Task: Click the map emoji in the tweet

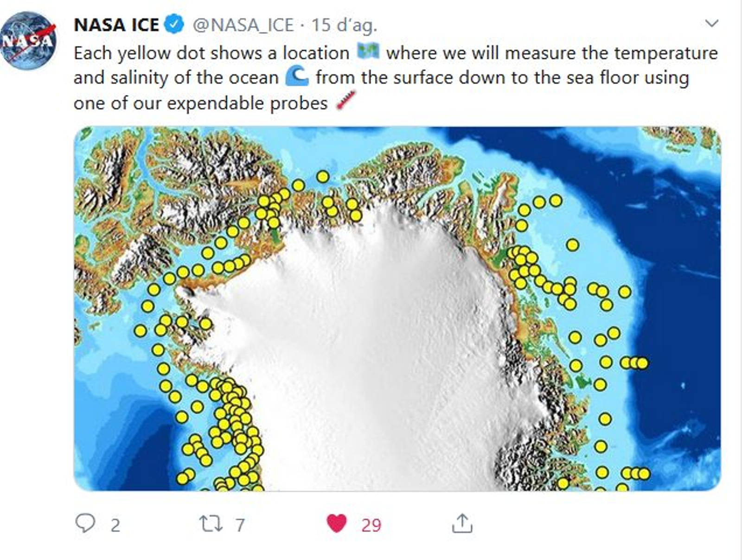Action: coord(368,51)
